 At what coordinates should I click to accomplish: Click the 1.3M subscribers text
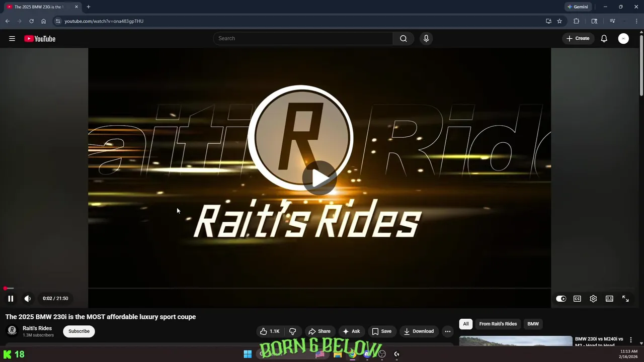pyautogui.click(x=38, y=335)
